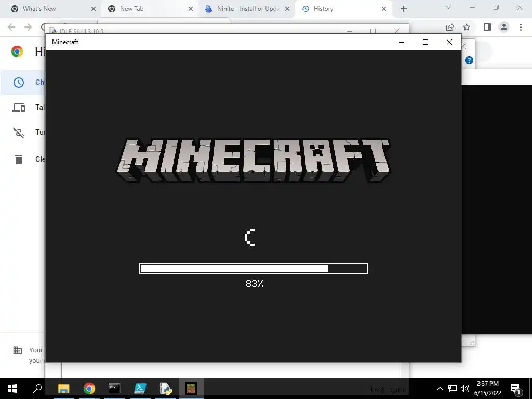Screen dimensions: 532x399
Task: Open the Ninite - Install or Update tab
Action: click(247, 9)
